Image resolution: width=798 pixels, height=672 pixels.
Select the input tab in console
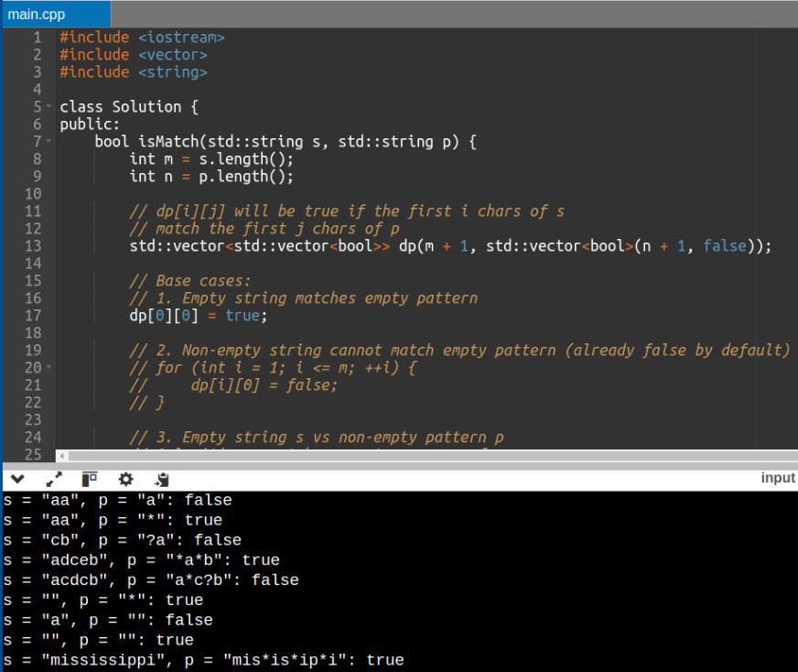click(x=778, y=478)
